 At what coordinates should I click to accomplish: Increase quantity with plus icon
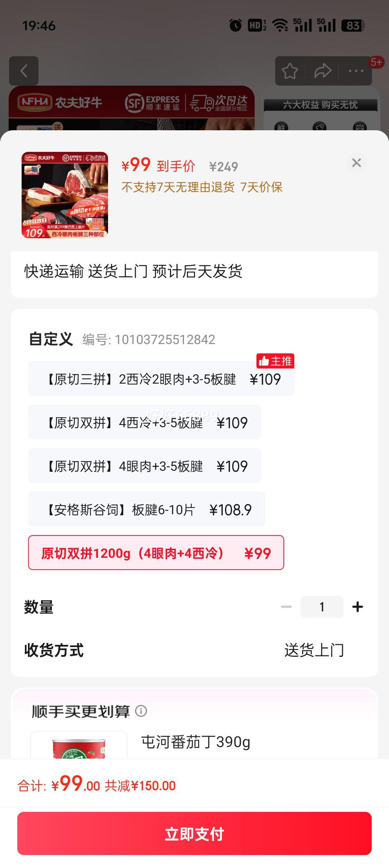tap(358, 607)
